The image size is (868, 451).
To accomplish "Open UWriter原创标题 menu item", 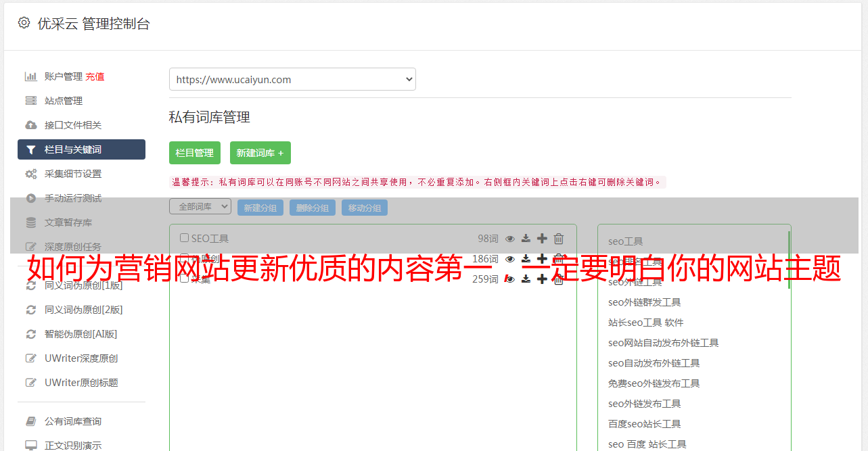I will [81, 383].
